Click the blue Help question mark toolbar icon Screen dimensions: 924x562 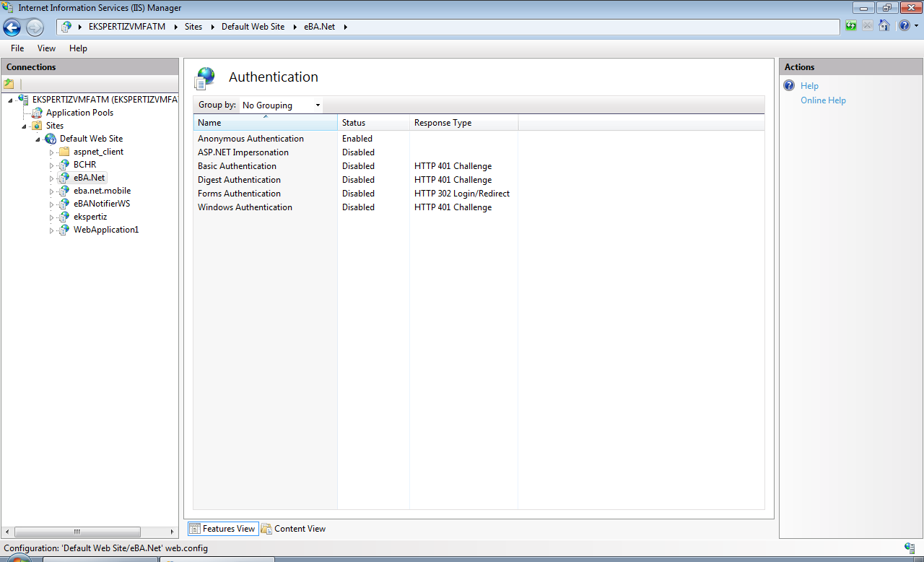[905, 26]
